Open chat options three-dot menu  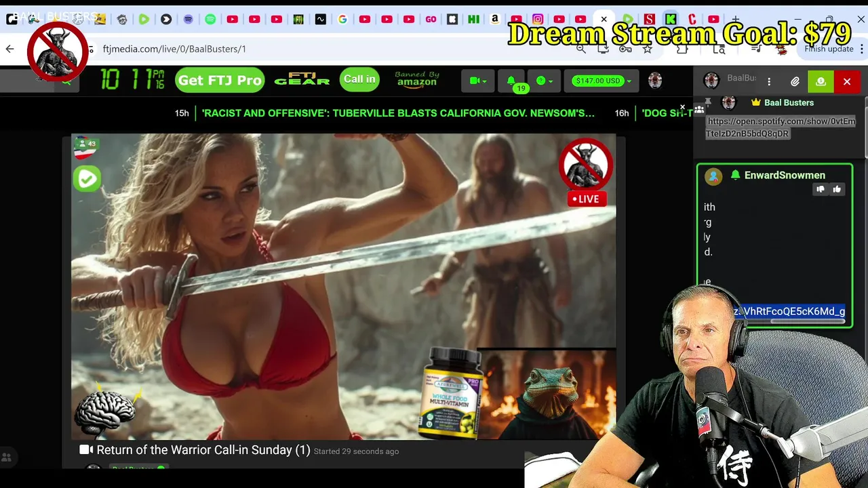point(769,81)
